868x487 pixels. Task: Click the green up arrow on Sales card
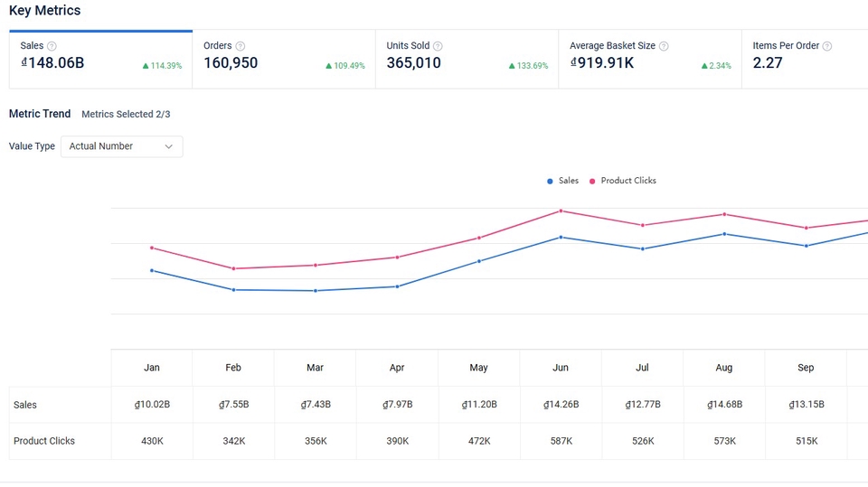click(146, 66)
